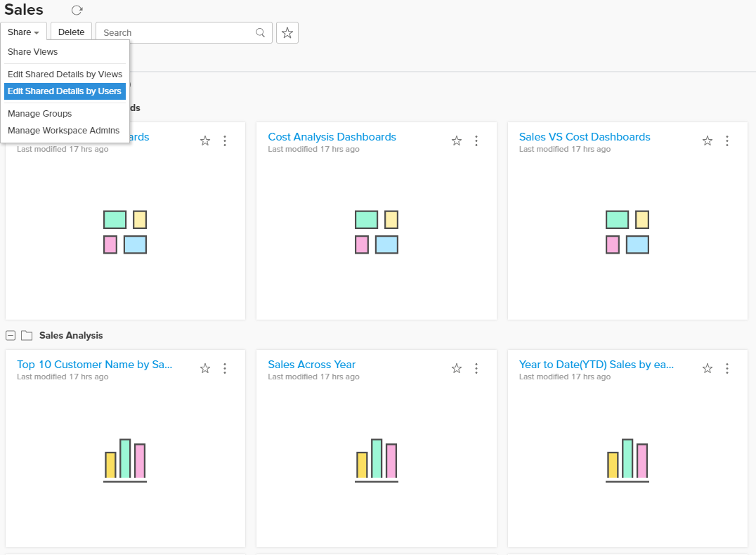Collapse the Sales Analysis folder section
Viewport: 756px width, 555px height.
(11, 335)
